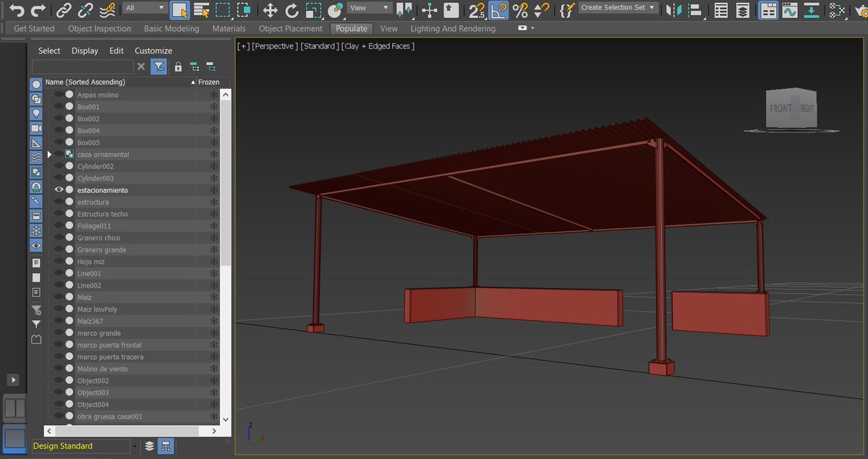The width and height of the screenshot is (868, 459).
Task: Toggle the Layer Explorer button
Action: (x=743, y=10)
